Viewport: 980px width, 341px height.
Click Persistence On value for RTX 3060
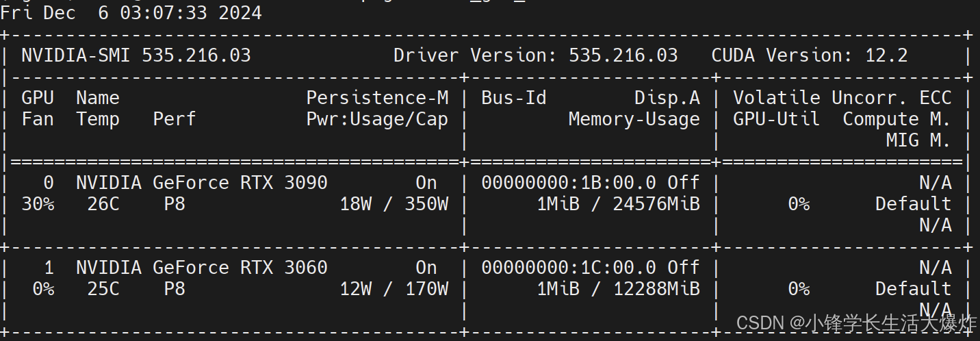point(426,268)
